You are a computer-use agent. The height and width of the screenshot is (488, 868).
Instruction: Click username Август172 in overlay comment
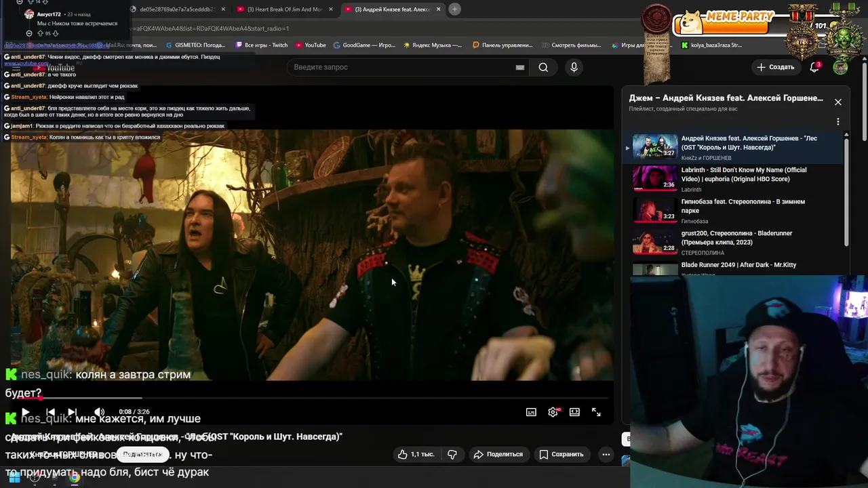point(49,14)
